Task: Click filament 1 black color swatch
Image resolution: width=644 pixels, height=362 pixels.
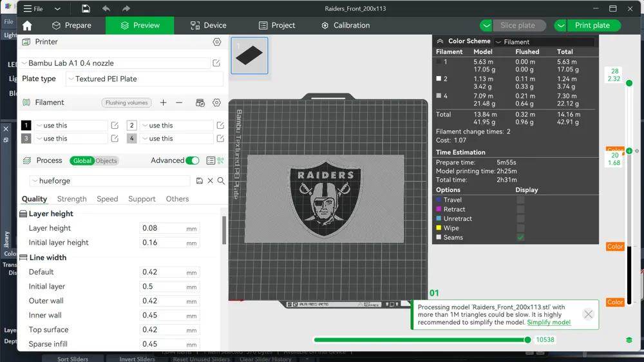Action: pyautogui.click(x=26, y=126)
